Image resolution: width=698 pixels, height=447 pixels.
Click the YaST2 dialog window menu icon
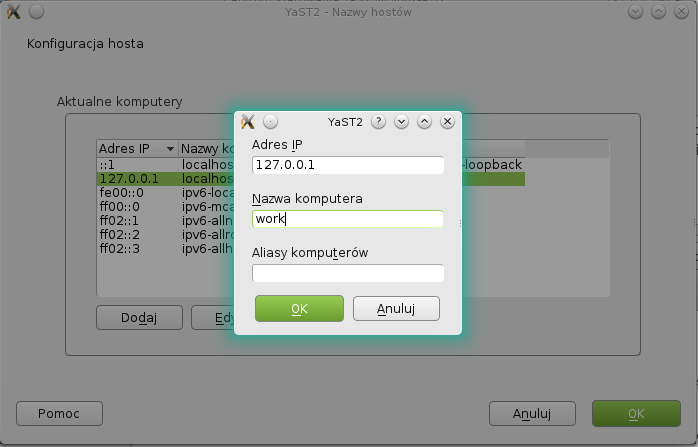click(x=248, y=122)
